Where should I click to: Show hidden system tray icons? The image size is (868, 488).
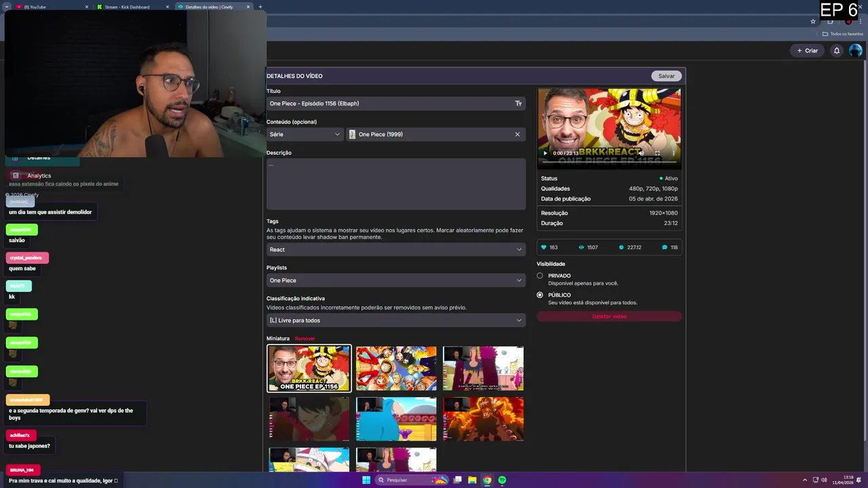point(805,480)
